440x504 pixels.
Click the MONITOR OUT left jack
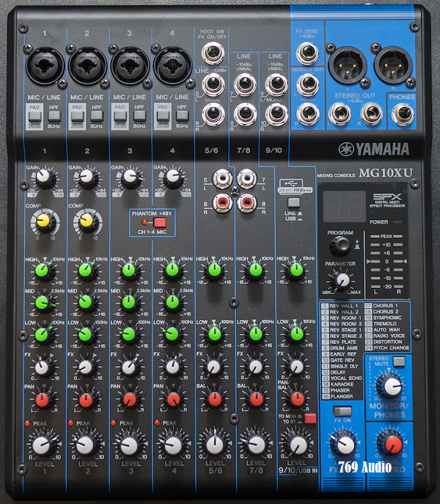tap(307, 84)
